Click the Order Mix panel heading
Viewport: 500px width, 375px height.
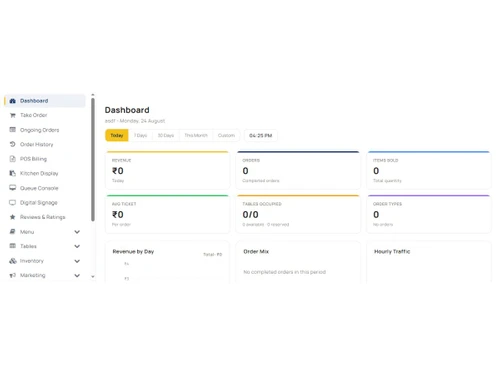(256, 251)
